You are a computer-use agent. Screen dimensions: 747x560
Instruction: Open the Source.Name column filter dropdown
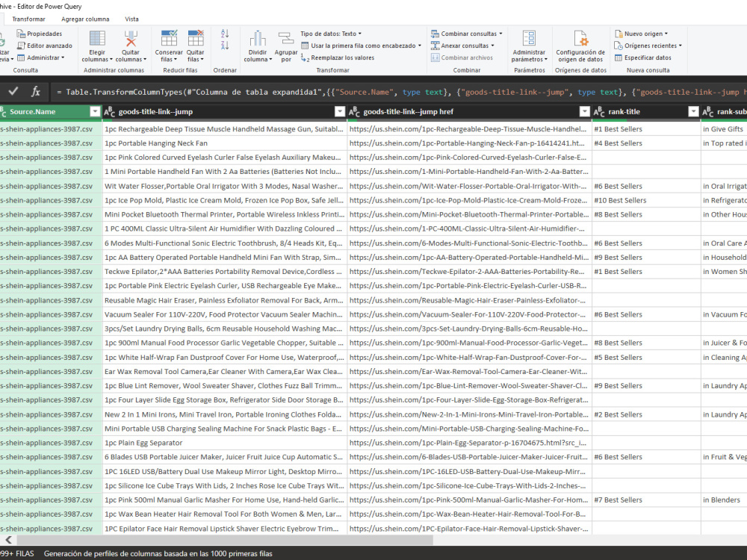[95, 111]
